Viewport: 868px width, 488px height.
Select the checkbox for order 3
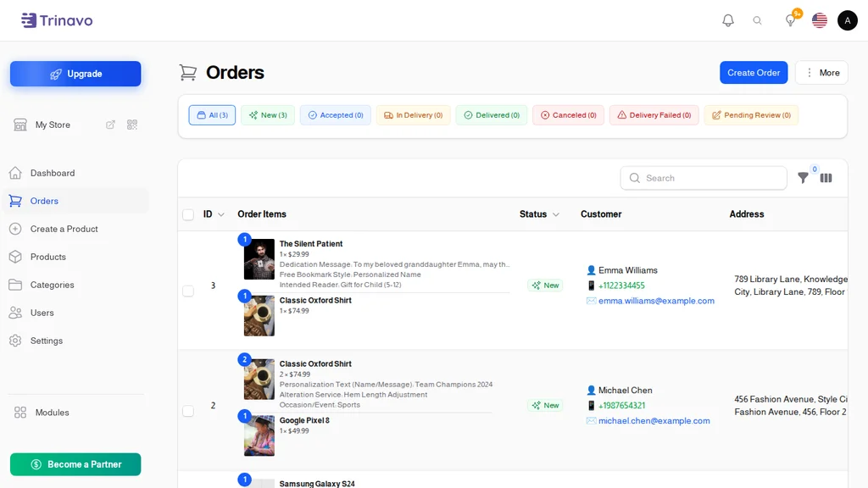pyautogui.click(x=188, y=291)
